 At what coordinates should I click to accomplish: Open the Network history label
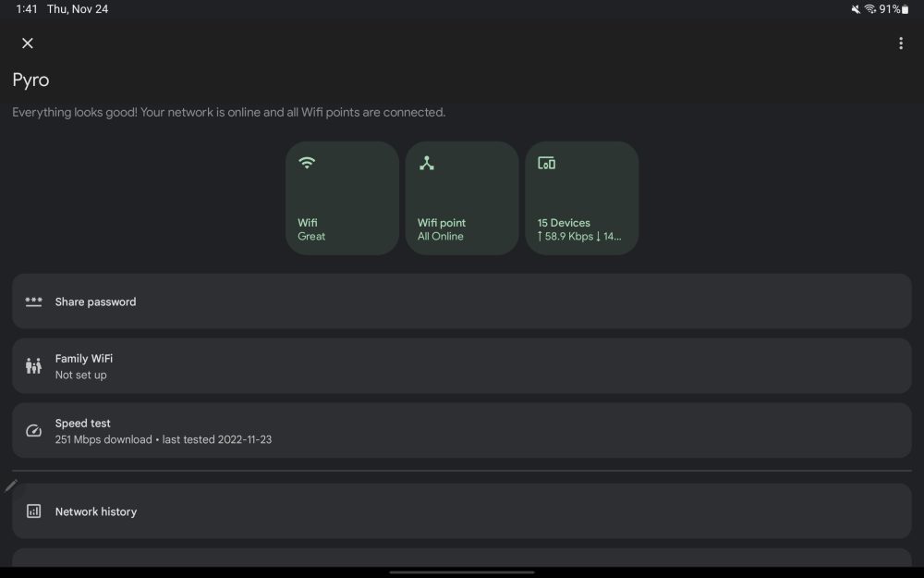95,511
